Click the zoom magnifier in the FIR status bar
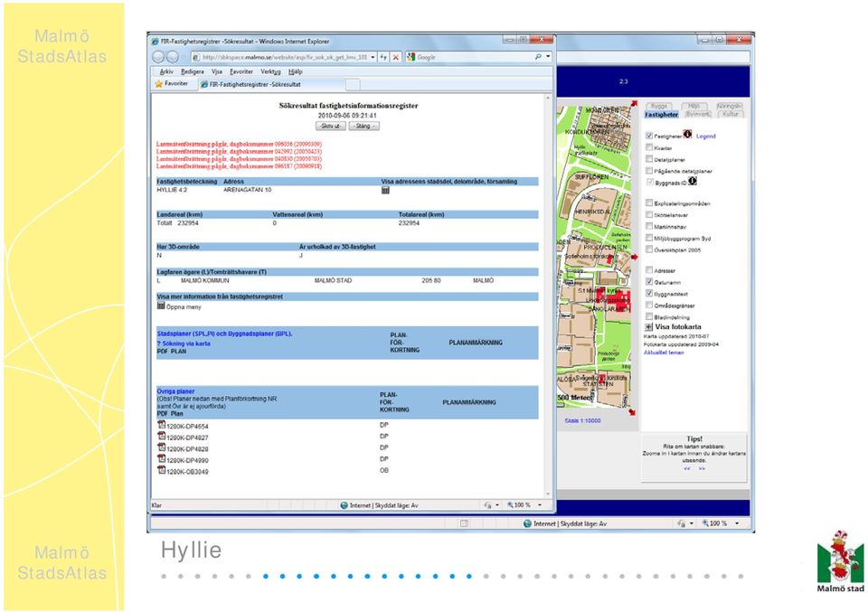The height and width of the screenshot is (612, 868). (510, 505)
